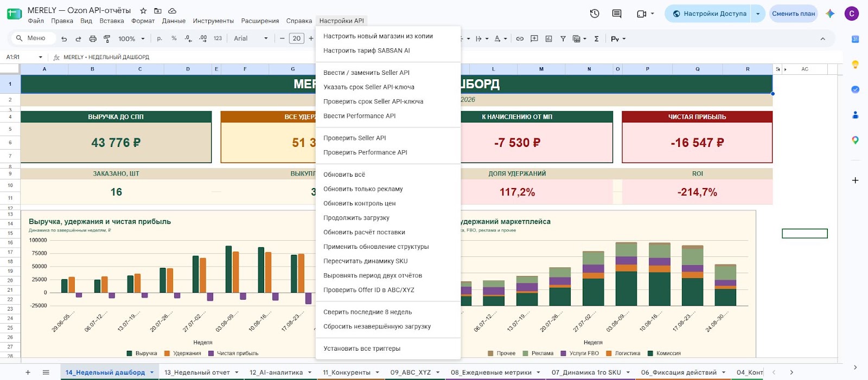Increase decimal places
The height and width of the screenshot is (380, 868).
pyautogui.click(x=203, y=38)
